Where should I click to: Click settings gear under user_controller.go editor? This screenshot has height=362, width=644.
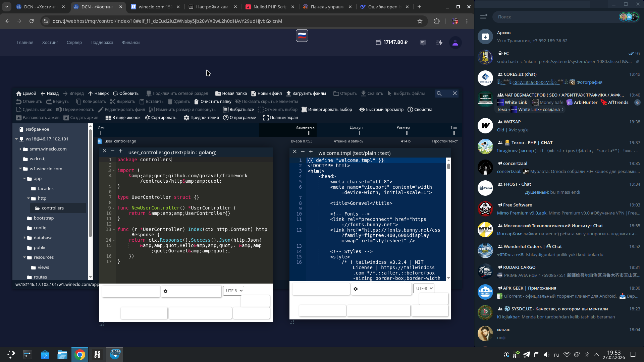tap(165, 291)
